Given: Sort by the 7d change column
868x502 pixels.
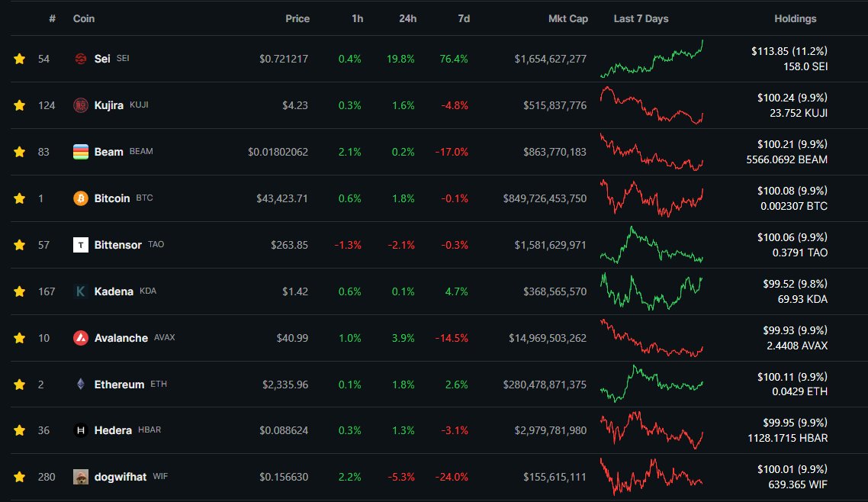Looking at the screenshot, I should (x=464, y=19).
